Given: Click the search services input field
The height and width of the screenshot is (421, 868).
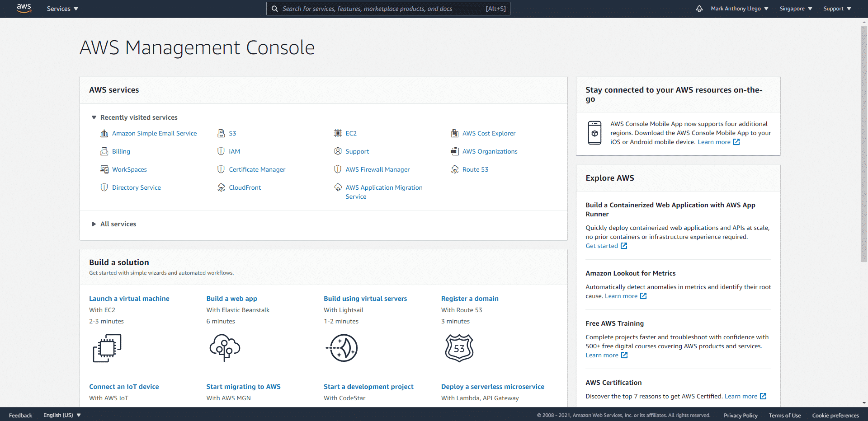Looking at the screenshot, I should coord(388,9).
